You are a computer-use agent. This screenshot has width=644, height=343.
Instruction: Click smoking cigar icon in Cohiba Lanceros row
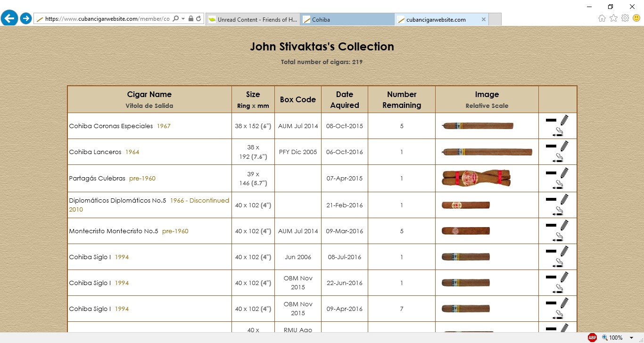coord(558,158)
